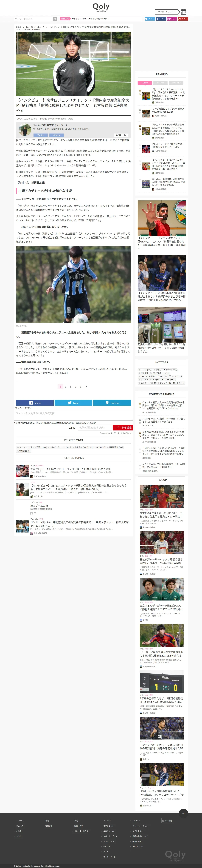Open the RSS配信 link in footer
The height and width of the screenshot is (868, 202).
167,820
